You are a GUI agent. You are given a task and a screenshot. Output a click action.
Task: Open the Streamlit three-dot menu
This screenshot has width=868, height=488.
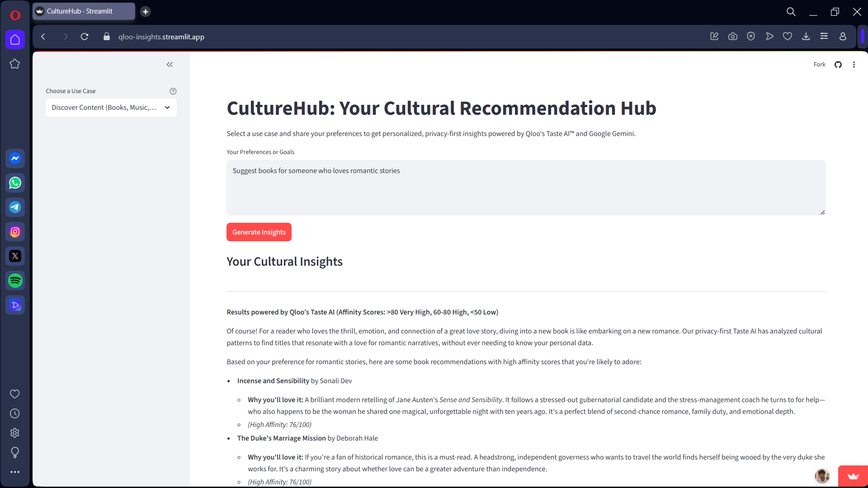point(854,65)
